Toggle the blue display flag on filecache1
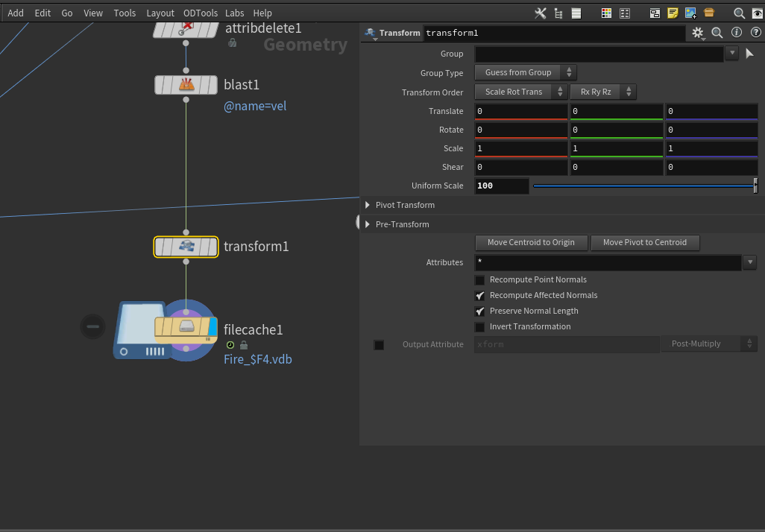 [212, 326]
